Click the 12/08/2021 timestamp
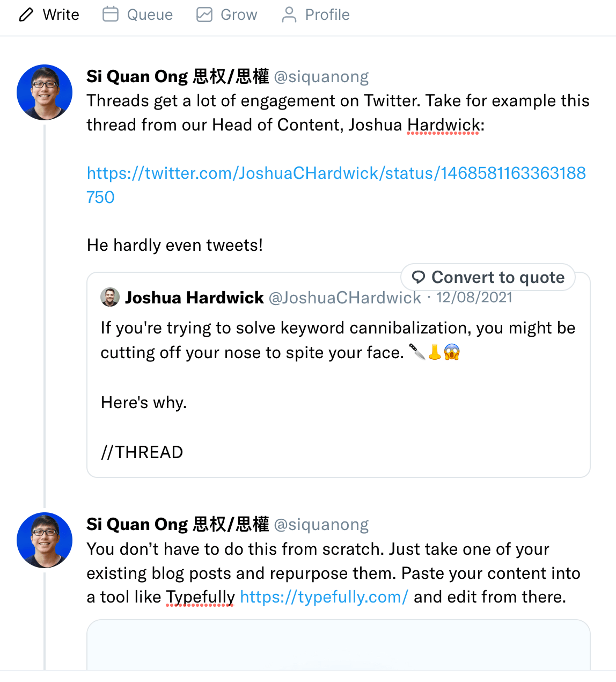The image size is (616, 682). pyautogui.click(x=474, y=297)
